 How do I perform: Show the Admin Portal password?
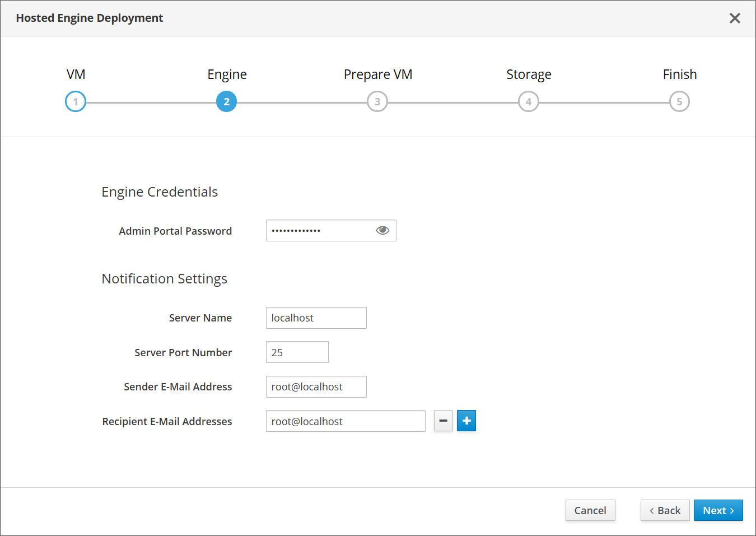pos(382,231)
